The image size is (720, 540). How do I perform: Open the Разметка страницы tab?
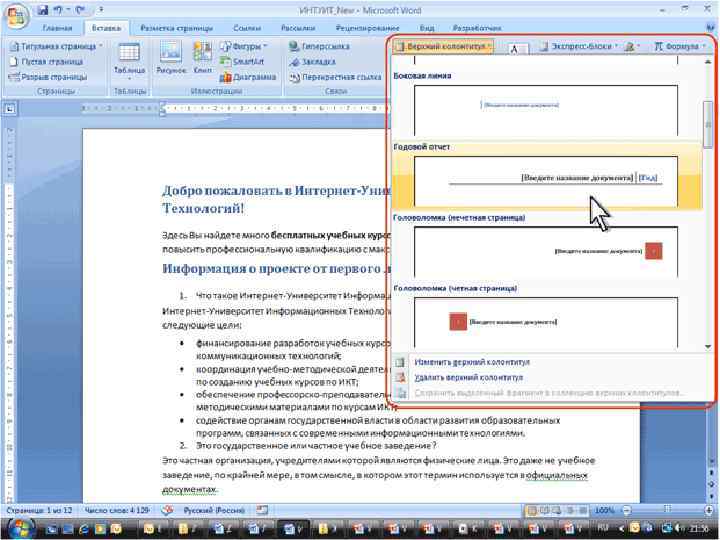176,28
